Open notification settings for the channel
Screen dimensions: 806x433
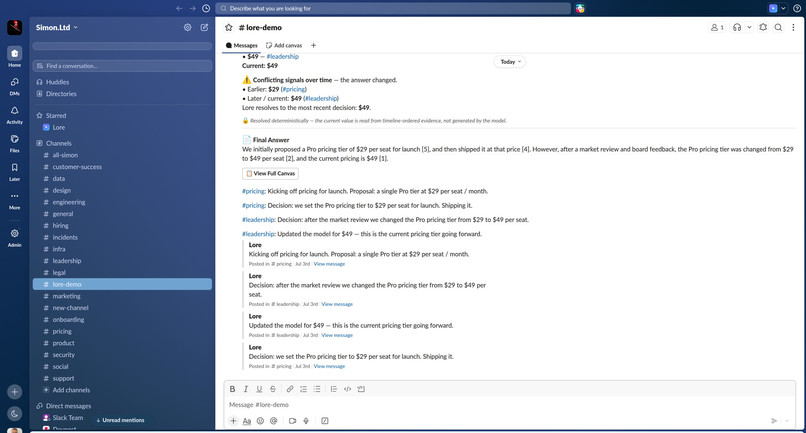[763, 27]
